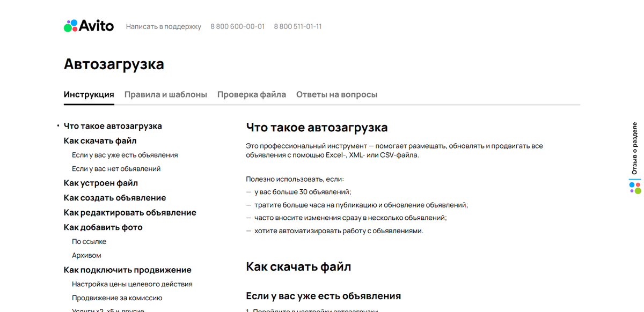
Task: Open sidebar item 'Как скачать файл'
Action: click(x=100, y=140)
